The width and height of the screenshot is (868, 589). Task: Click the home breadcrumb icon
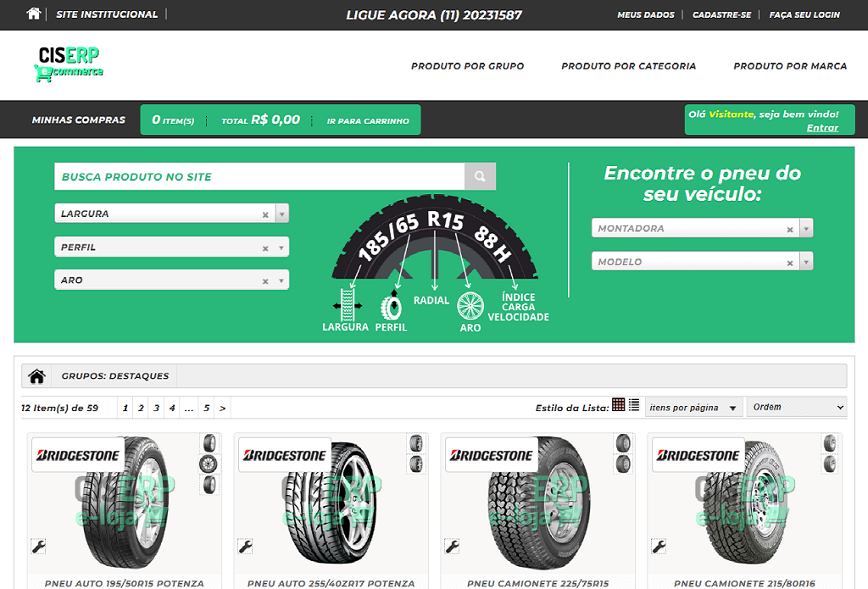pyautogui.click(x=36, y=375)
